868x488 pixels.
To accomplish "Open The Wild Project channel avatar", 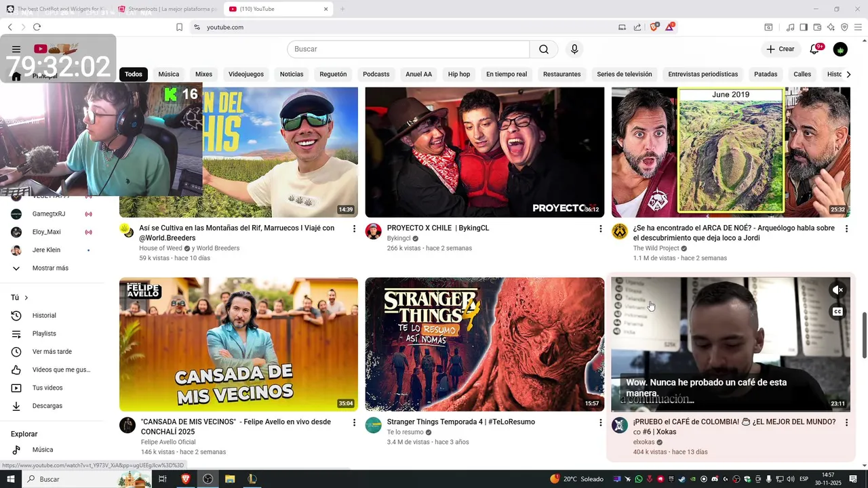I will [x=620, y=231].
